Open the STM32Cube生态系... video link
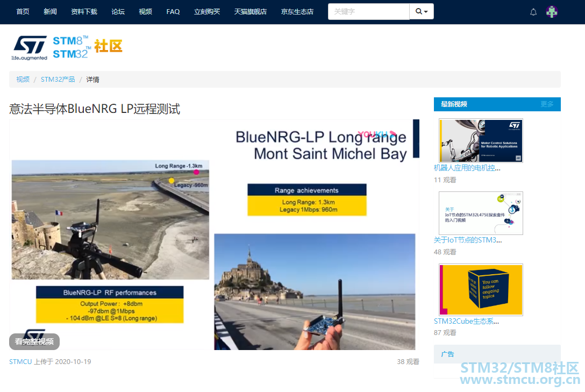585x392 pixels. point(466,321)
